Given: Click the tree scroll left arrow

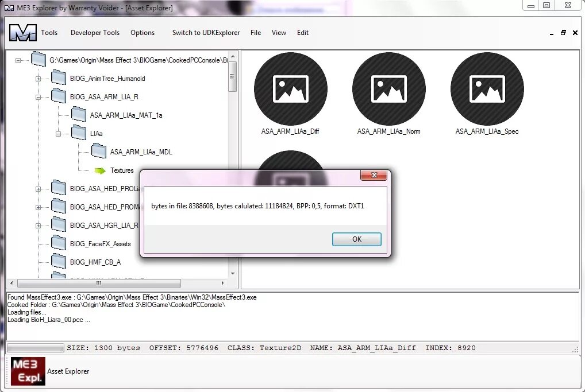Looking at the screenshot, I should click(11, 283).
